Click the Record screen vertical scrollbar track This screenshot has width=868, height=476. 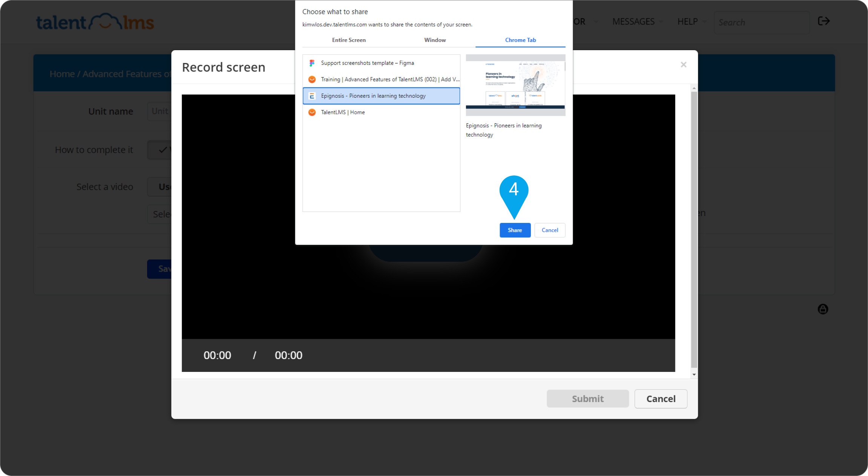(x=694, y=230)
